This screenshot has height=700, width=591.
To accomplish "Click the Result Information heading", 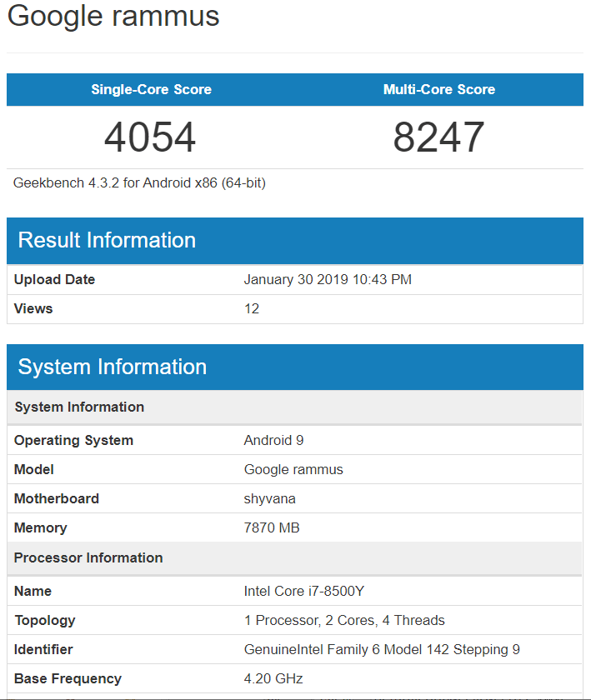I will click(107, 240).
